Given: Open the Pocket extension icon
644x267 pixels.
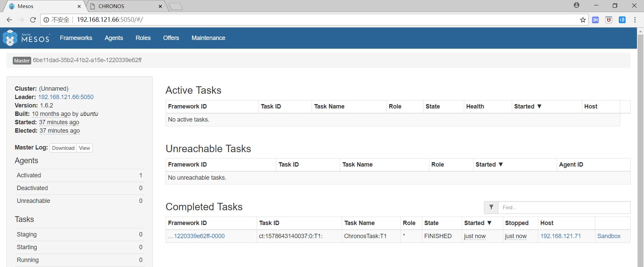Looking at the screenshot, I should (x=609, y=20).
